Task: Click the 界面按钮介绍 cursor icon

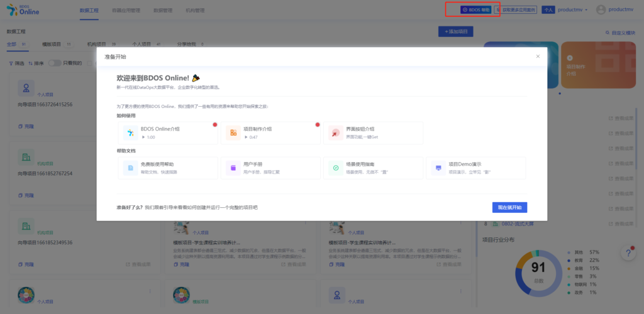Action: click(x=336, y=133)
